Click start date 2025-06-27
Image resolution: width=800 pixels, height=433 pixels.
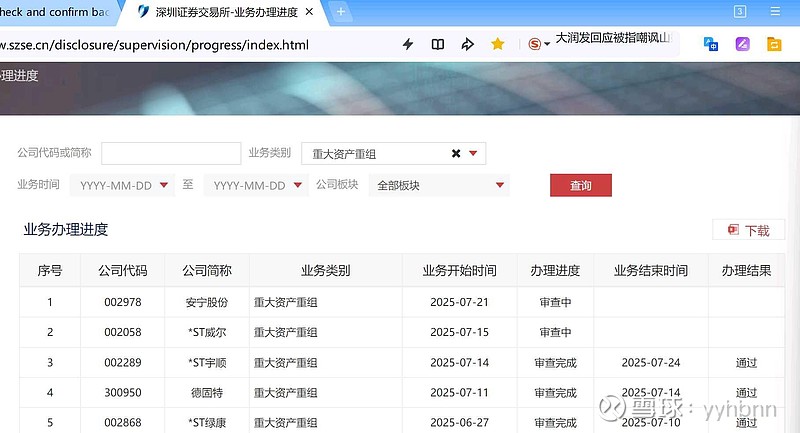tap(459, 423)
